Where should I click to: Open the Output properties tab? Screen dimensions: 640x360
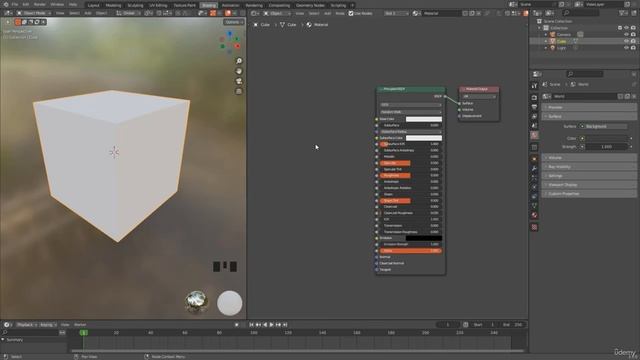point(534,107)
